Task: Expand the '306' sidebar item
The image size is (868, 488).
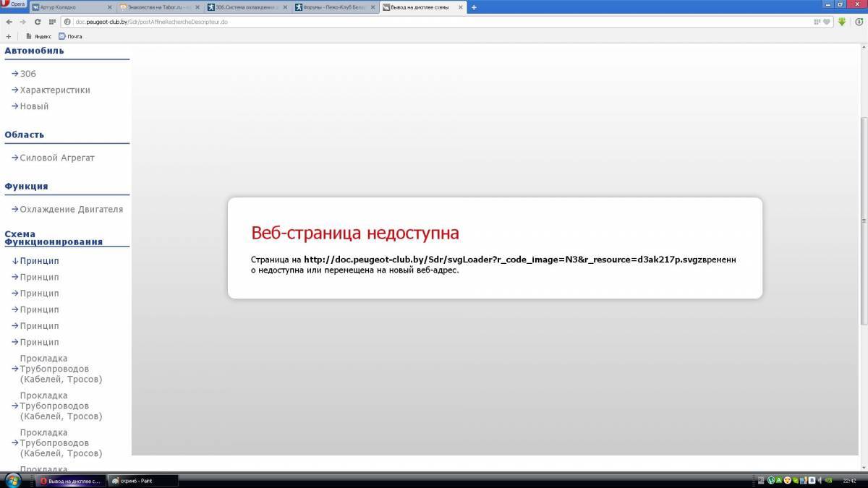Action: tap(27, 74)
